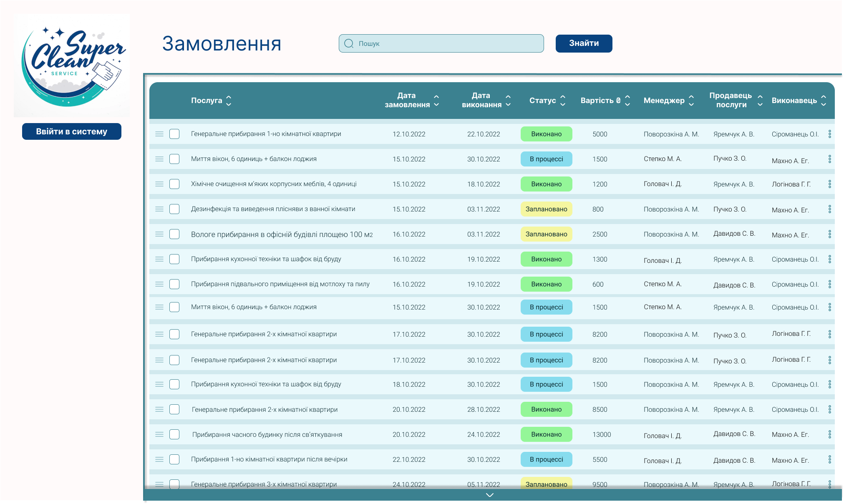This screenshot has height=504, width=844.
Task: Open three-dot menu for the 5500 cost row
Action: click(x=829, y=459)
